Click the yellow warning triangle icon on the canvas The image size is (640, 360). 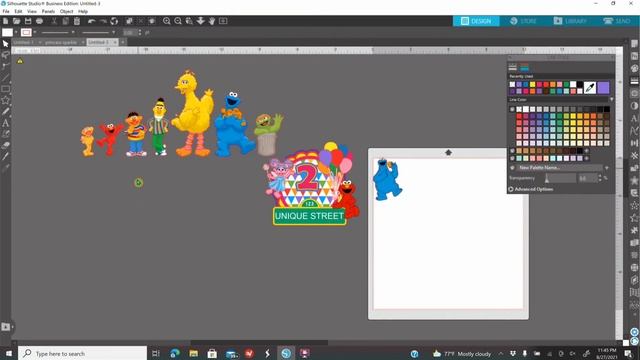point(20,61)
